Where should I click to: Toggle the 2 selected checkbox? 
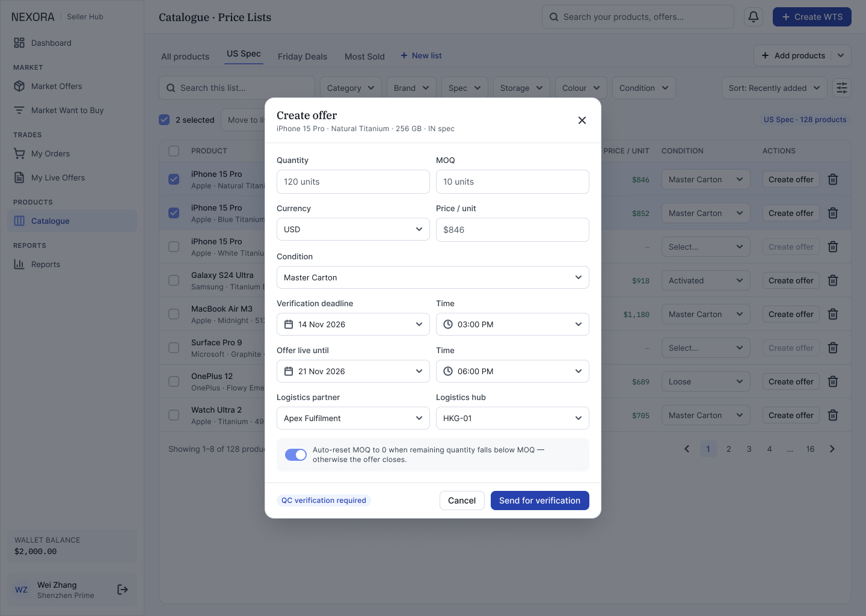pos(164,120)
